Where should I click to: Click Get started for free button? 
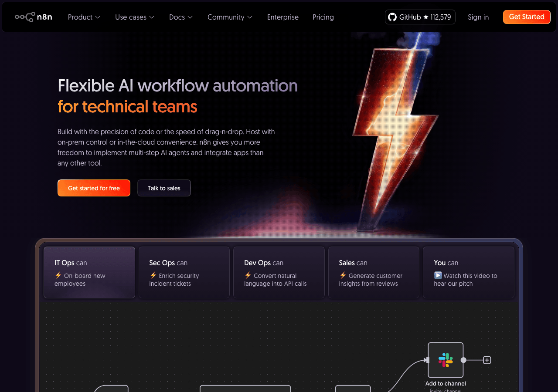pos(94,188)
